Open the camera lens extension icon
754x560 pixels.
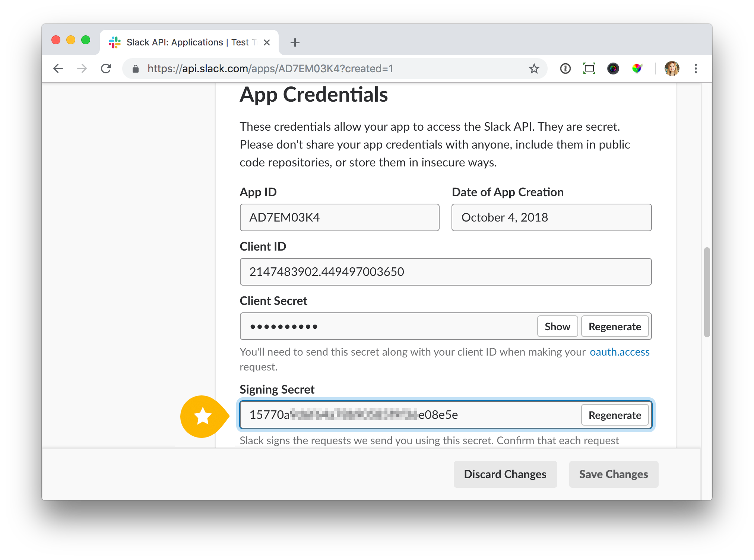613,69
